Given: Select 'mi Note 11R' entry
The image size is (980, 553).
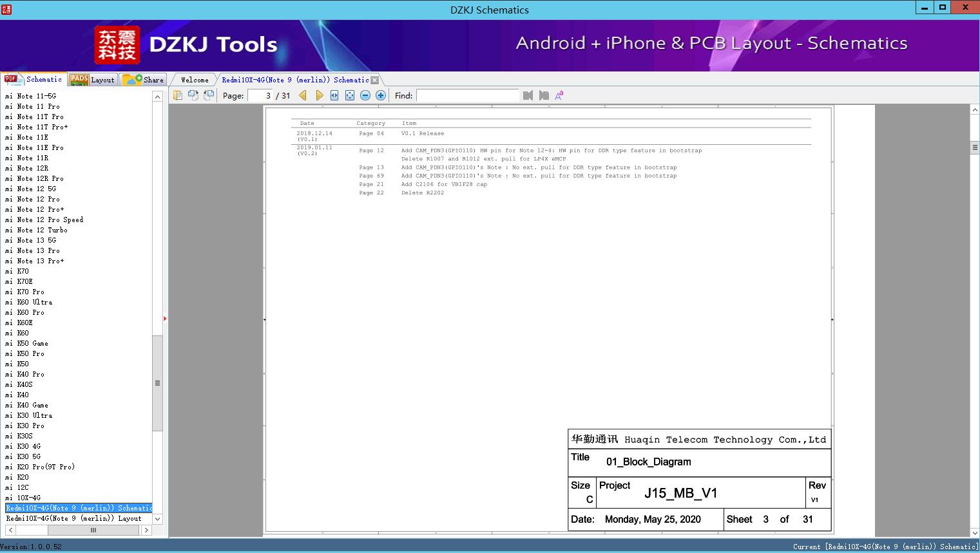Looking at the screenshot, I should coord(26,158).
